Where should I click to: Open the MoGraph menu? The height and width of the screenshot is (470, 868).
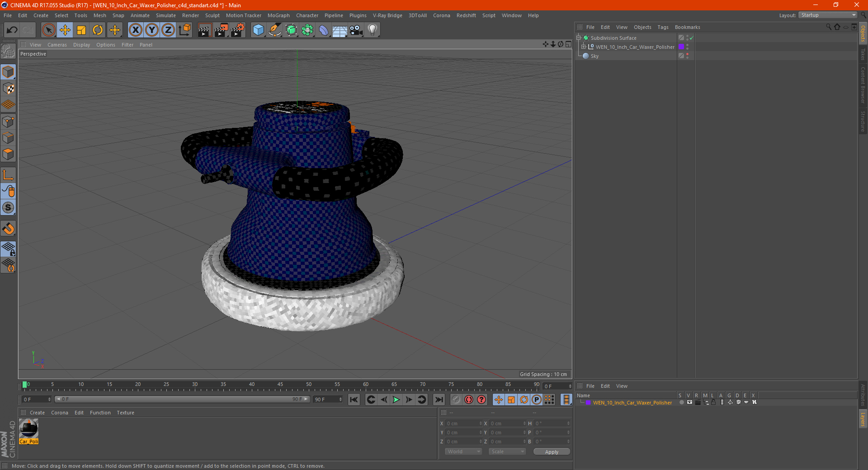(278, 15)
